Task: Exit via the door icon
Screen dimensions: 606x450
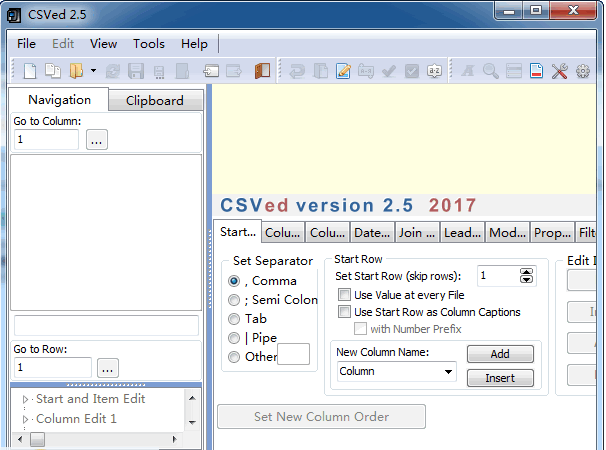Action: (x=262, y=71)
